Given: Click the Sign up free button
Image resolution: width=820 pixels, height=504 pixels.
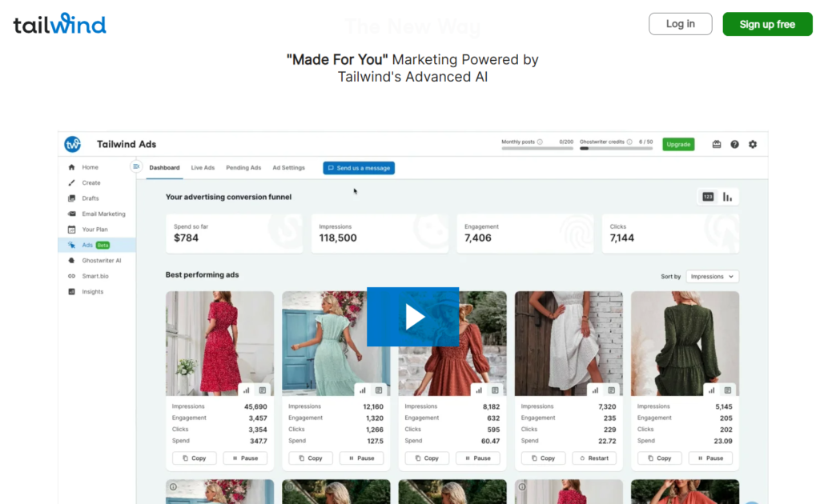Looking at the screenshot, I should 767,24.
